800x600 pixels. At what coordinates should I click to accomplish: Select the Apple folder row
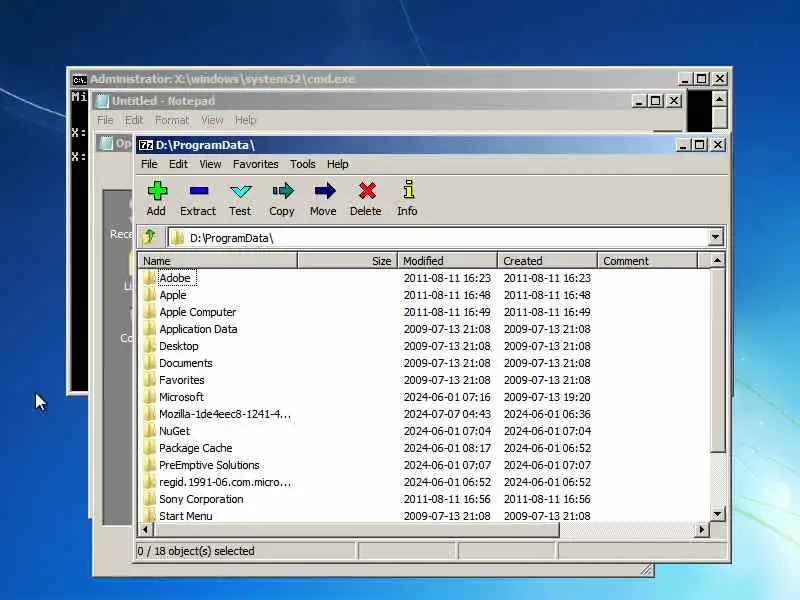(x=172, y=295)
